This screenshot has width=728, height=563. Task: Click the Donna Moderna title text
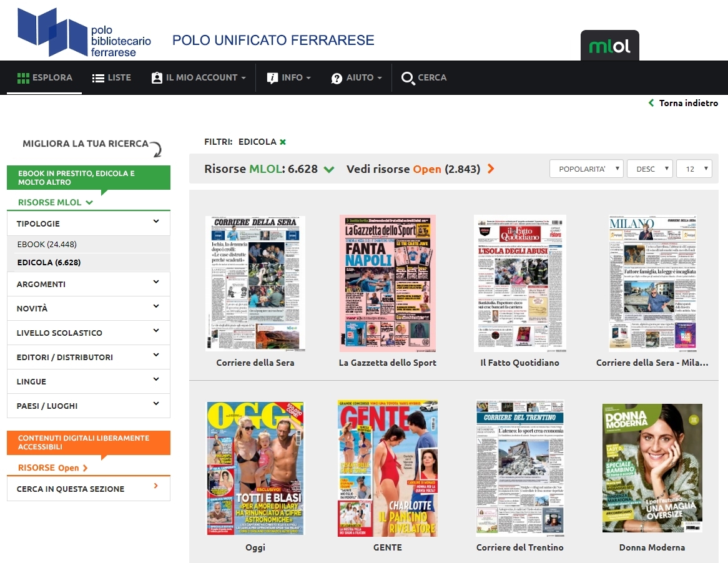coord(652,547)
